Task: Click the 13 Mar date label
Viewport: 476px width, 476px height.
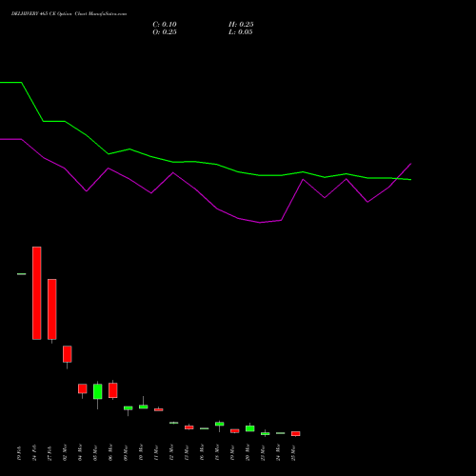Action: point(187,453)
